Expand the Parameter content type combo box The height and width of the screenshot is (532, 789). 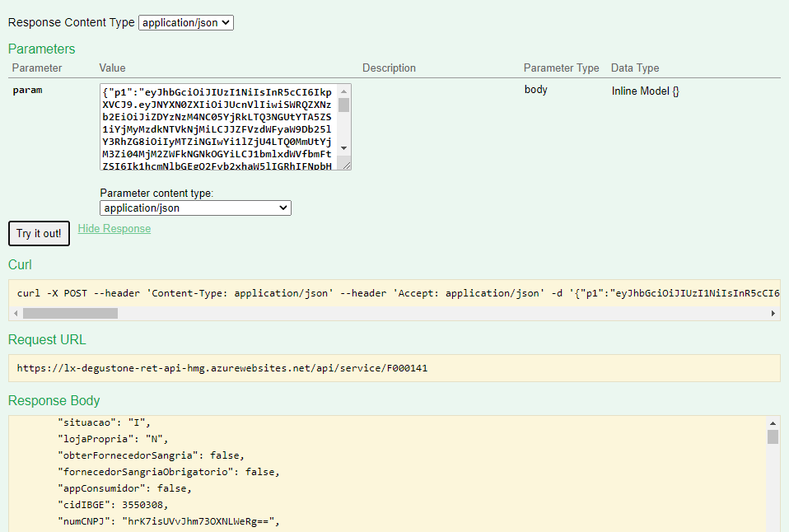pos(195,208)
